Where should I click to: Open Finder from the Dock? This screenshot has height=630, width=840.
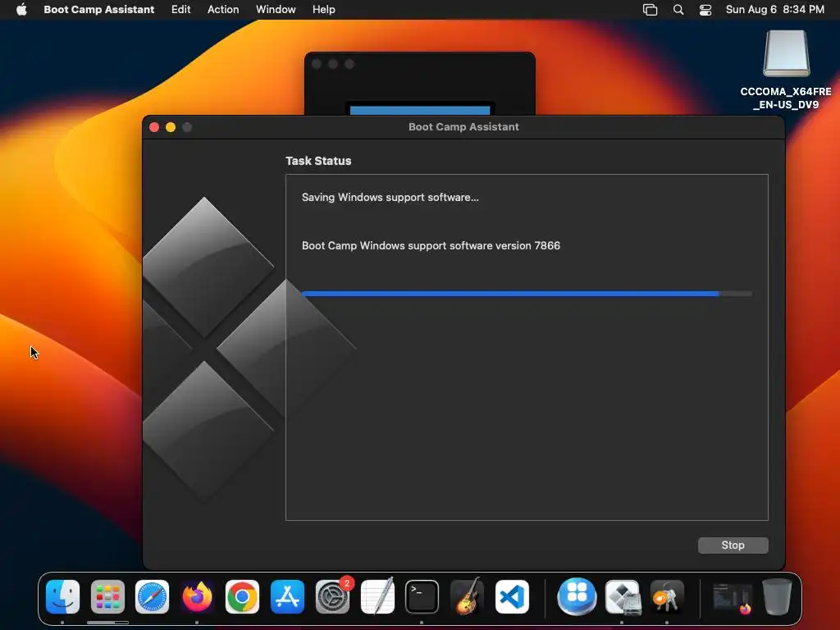62,596
